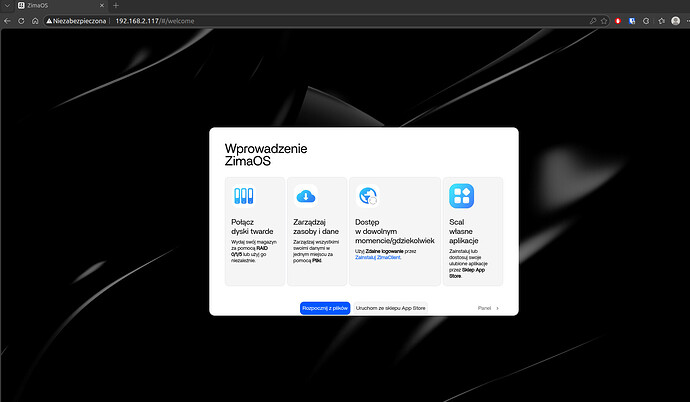
Task: Go back to the previous page
Action: click(8, 20)
